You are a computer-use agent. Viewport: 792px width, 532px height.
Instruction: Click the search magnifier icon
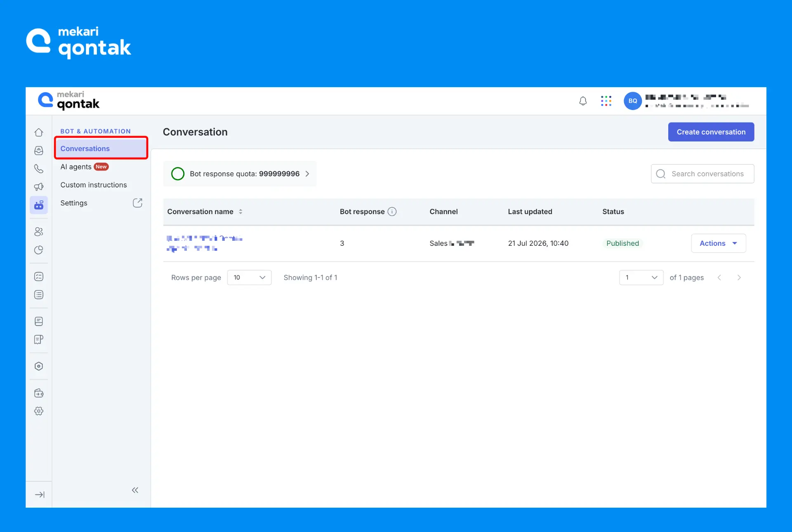click(661, 174)
